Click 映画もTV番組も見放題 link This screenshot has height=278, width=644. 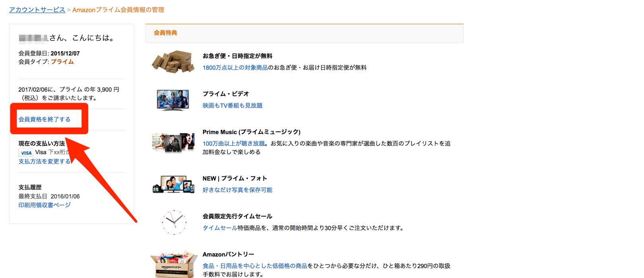pyautogui.click(x=233, y=105)
